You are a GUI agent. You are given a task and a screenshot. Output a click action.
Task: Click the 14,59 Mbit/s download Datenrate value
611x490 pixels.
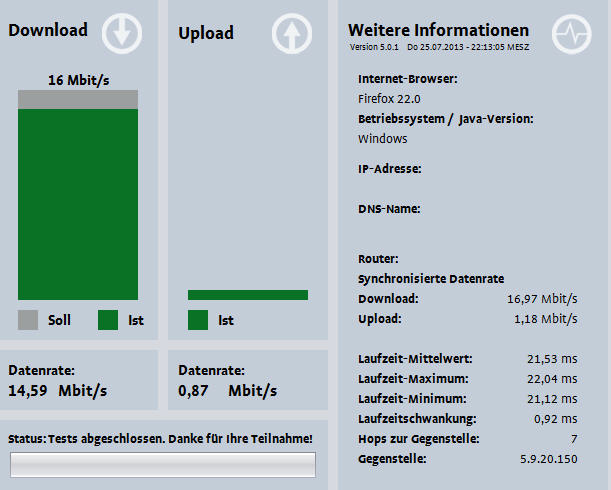pos(58,391)
